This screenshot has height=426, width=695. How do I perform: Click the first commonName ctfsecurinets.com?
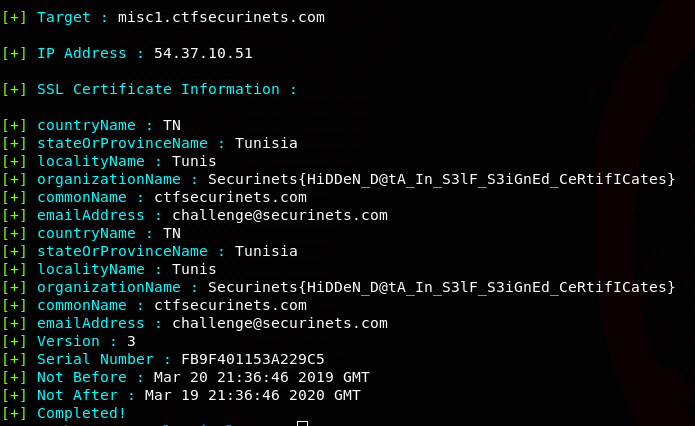230,197
